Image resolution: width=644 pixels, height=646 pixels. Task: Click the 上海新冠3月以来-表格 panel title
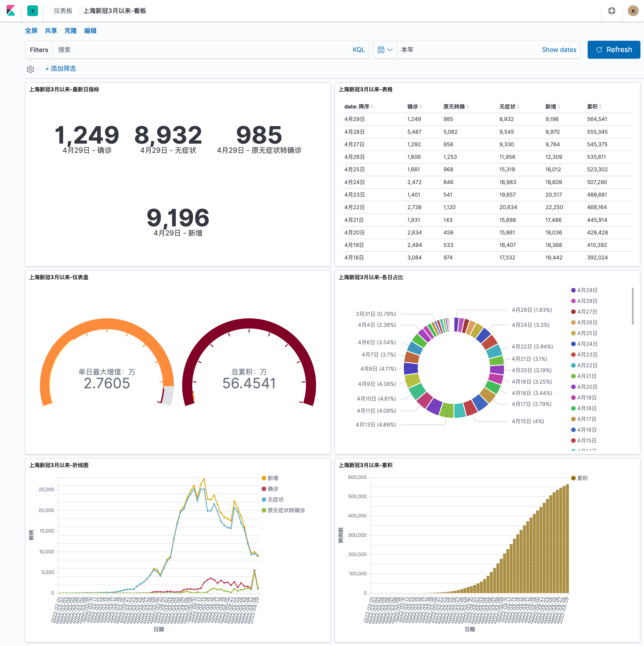click(365, 89)
